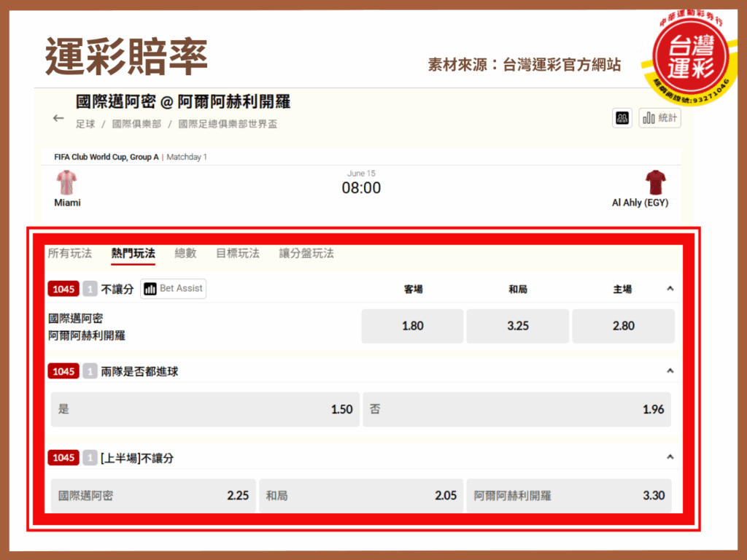Select first-half 國際邁阿密 at 2.25
Image resolution: width=747 pixels, height=560 pixels.
tap(153, 496)
